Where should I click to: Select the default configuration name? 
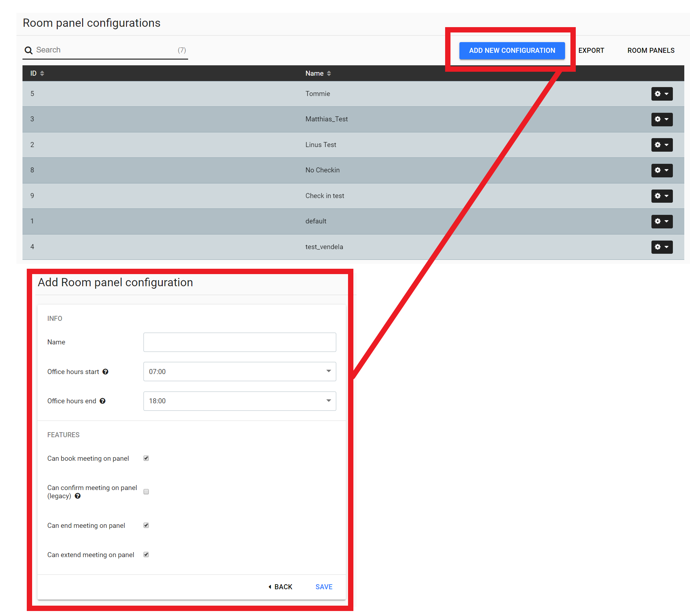coord(316,221)
